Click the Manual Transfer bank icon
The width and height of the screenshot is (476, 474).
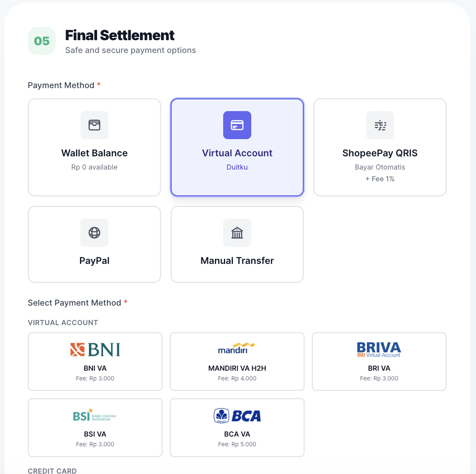[x=237, y=233]
